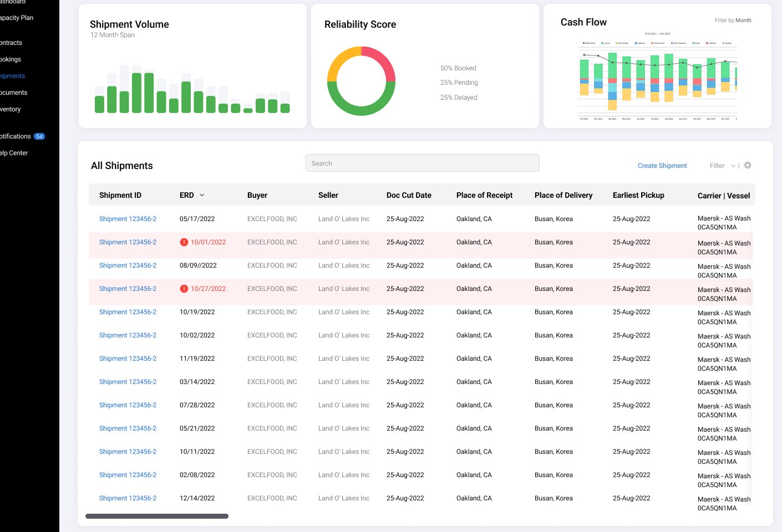Open Help Center in the sidebar
Viewport: 782px width, 532px height.
click(14, 153)
